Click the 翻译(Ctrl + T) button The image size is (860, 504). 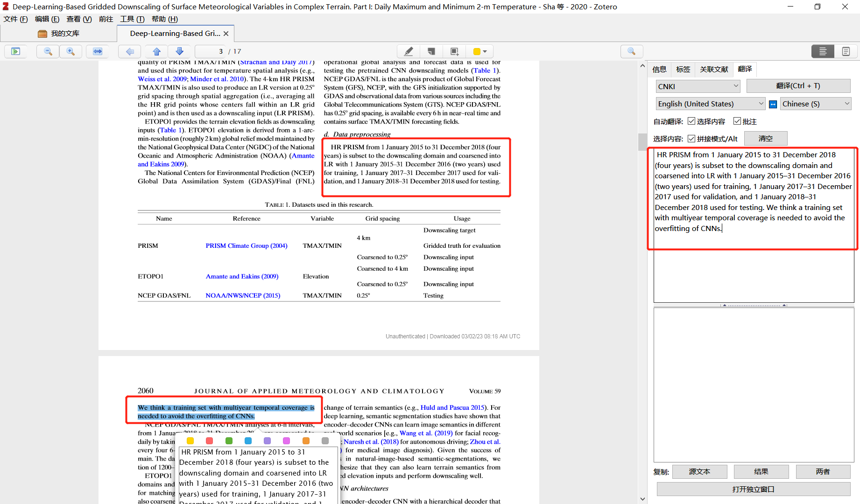798,86
